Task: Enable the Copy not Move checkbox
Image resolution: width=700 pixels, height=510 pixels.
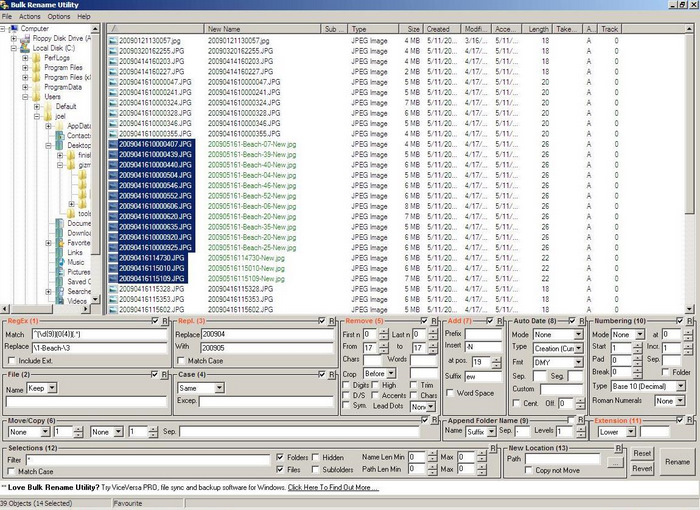Action: point(529,470)
